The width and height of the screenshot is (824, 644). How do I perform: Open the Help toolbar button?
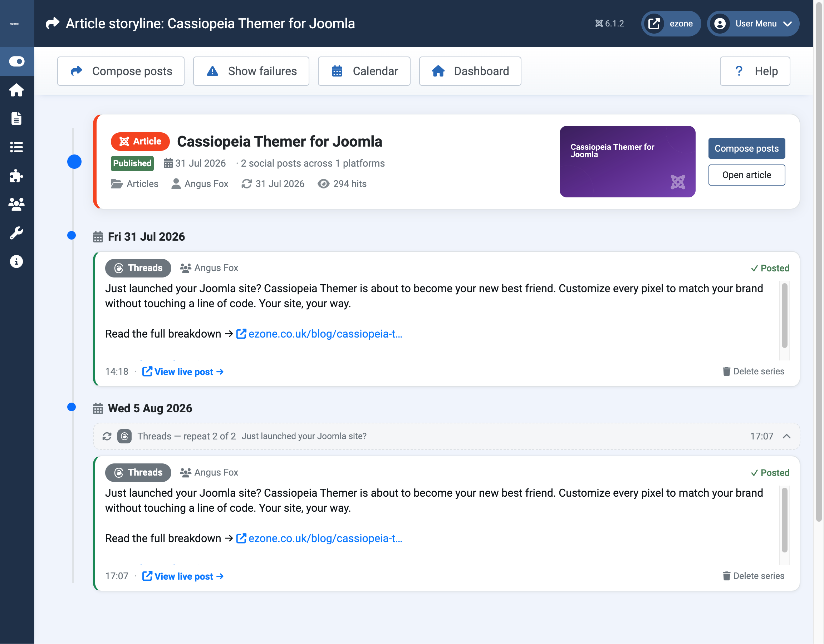[x=755, y=71]
